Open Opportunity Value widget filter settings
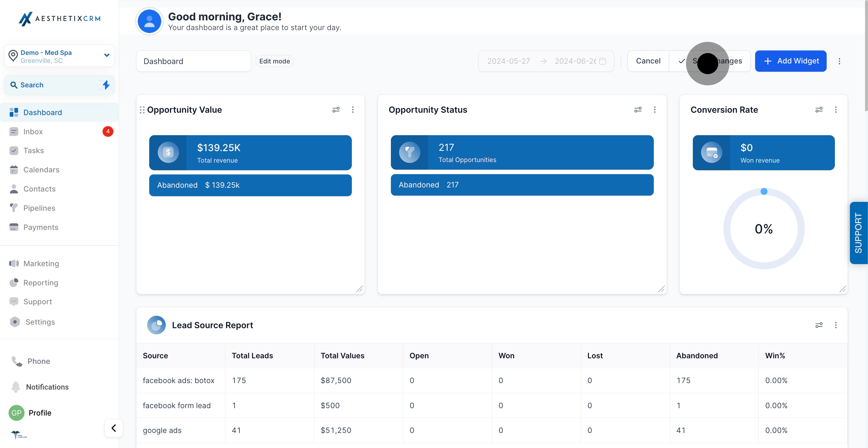The image size is (868, 448). (336, 110)
